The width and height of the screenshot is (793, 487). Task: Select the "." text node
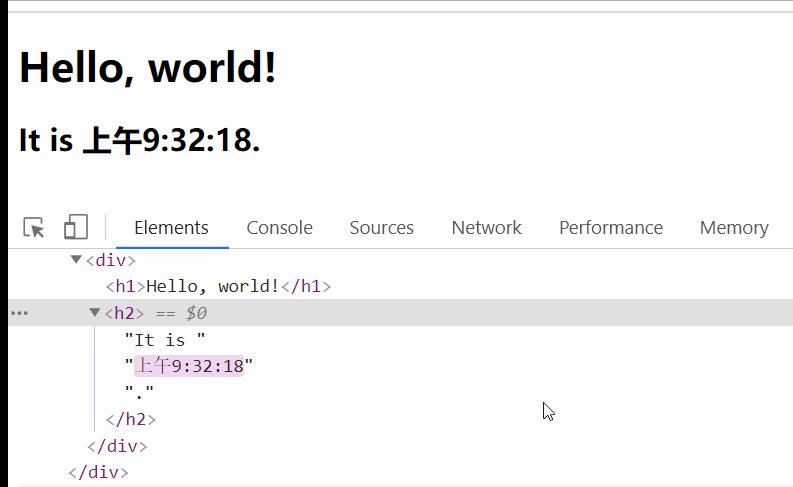click(139, 393)
